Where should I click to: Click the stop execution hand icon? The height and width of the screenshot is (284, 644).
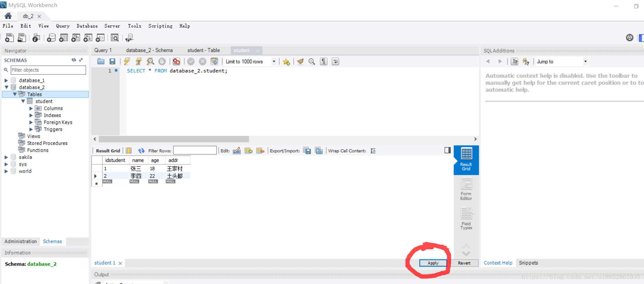click(x=162, y=61)
